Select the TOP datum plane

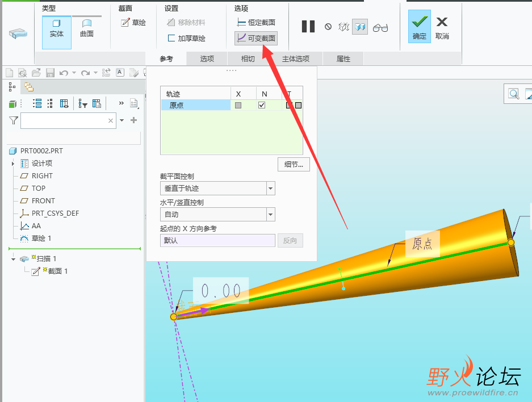pyautogui.click(x=39, y=189)
